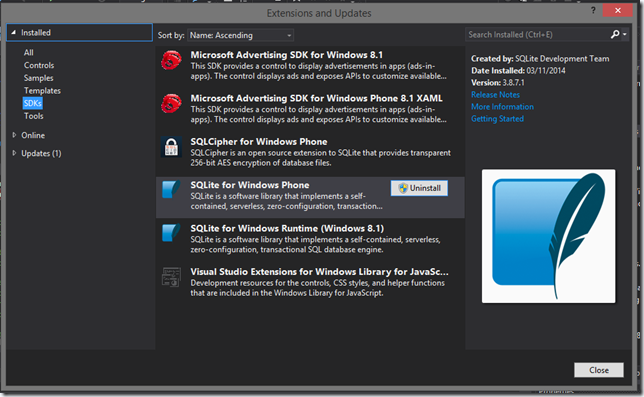
Task: Click the Microsoft Advertising SDK for Windows 8.1 icon
Action: [x=171, y=61]
